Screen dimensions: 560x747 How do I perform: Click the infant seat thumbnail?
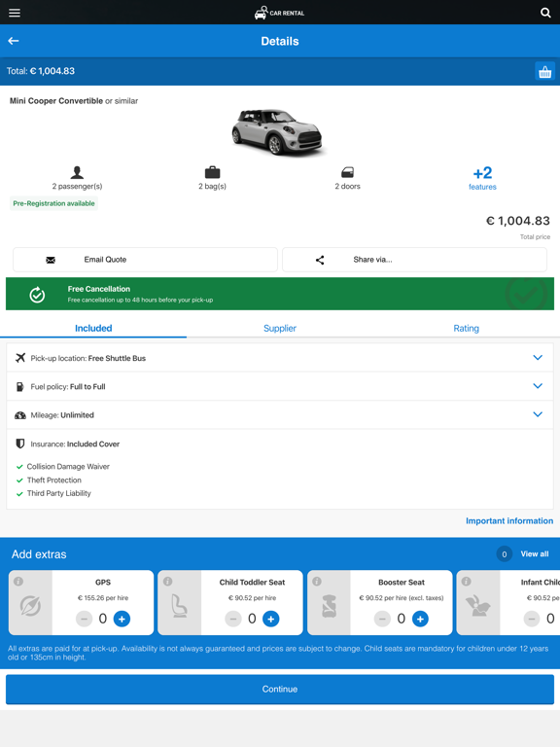click(477, 606)
